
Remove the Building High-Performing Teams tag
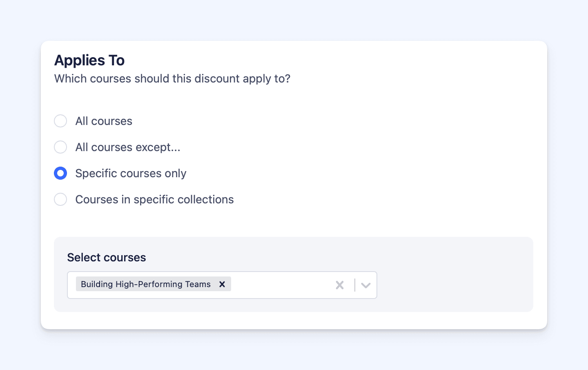coord(222,284)
